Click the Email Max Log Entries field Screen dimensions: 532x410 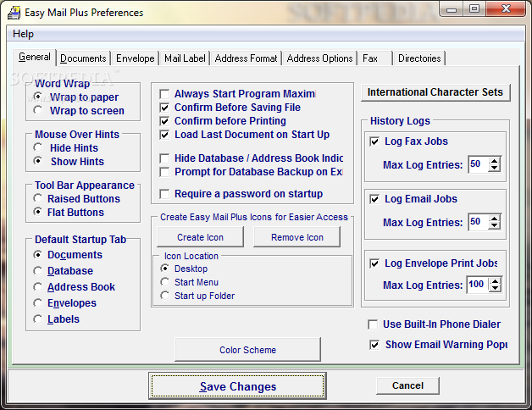click(479, 222)
